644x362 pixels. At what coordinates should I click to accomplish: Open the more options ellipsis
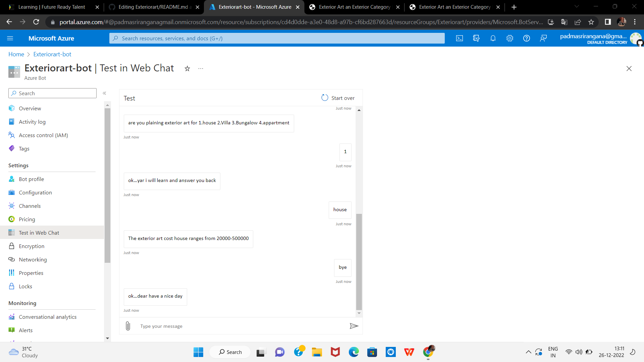point(201,69)
